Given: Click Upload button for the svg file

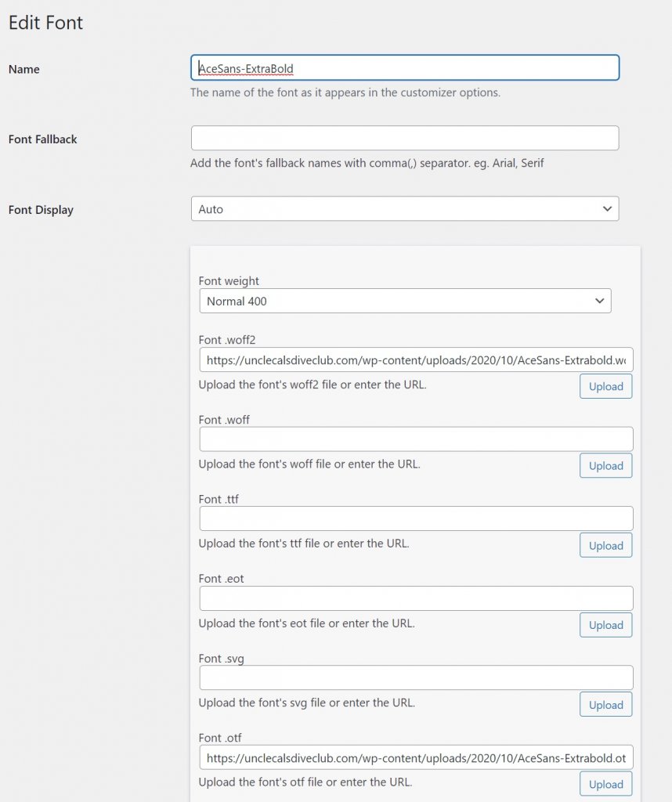Looking at the screenshot, I should point(606,704).
